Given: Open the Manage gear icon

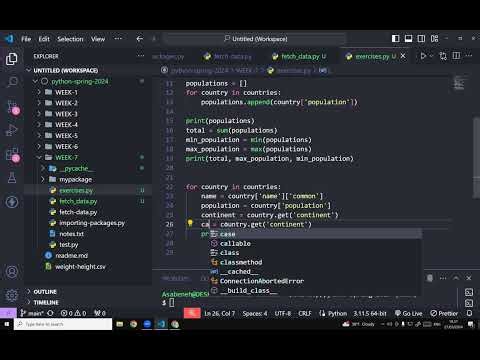Looking at the screenshot, I should click(x=12, y=295).
